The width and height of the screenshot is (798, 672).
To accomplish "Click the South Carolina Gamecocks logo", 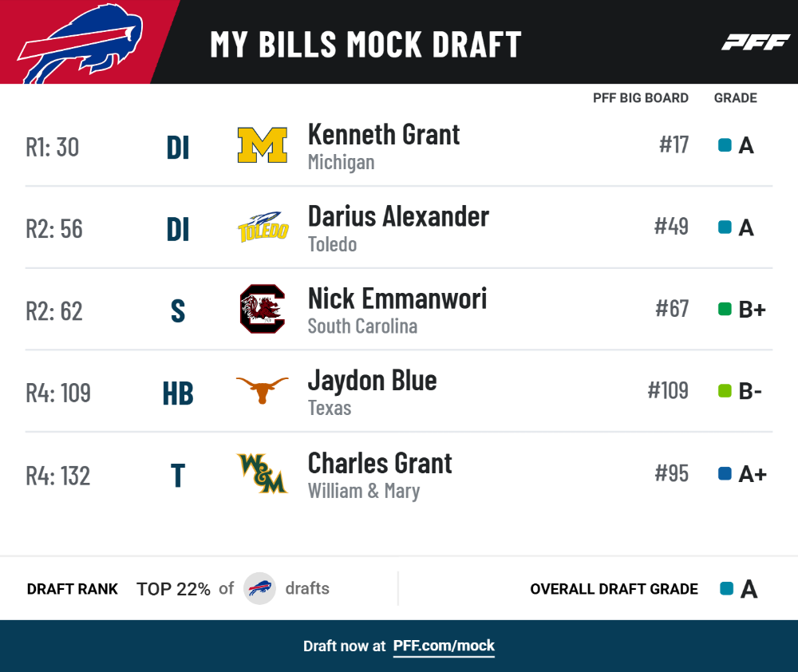I will [x=262, y=309].
